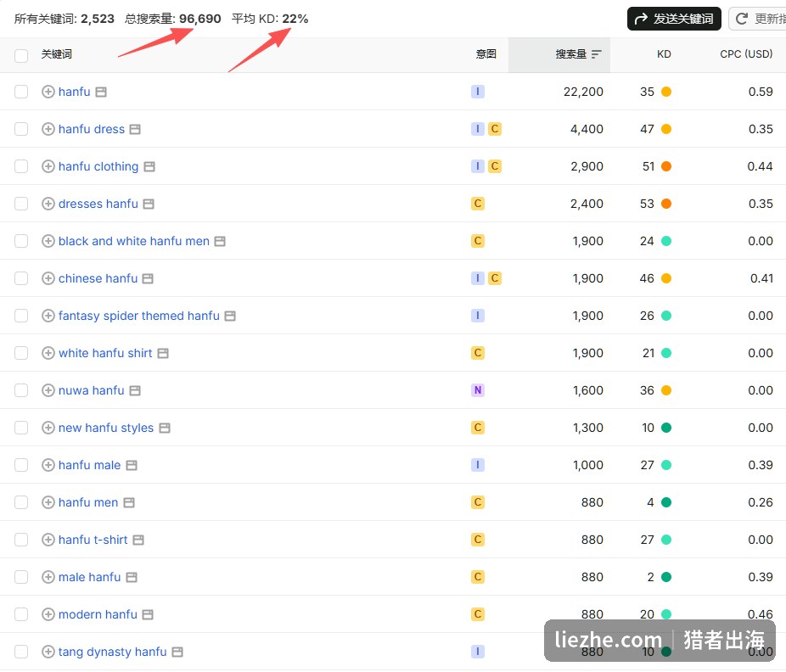The height and width of the screenshot is (672, 786).
Task: Check the hanfu row checkbox
Action: (21, 92)
